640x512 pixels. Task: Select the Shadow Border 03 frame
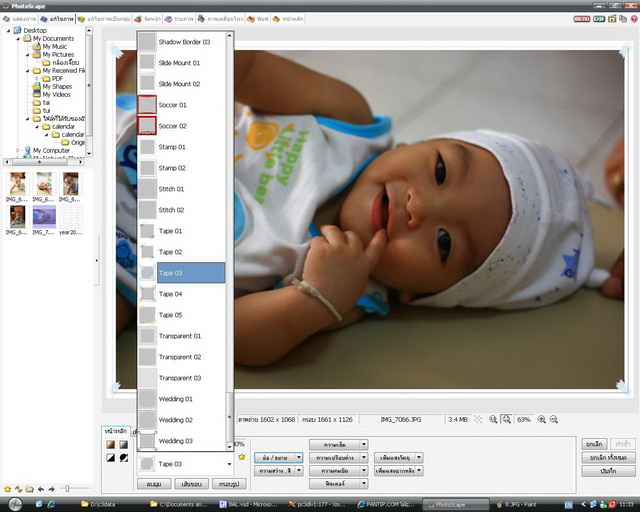tap(182, 42)
